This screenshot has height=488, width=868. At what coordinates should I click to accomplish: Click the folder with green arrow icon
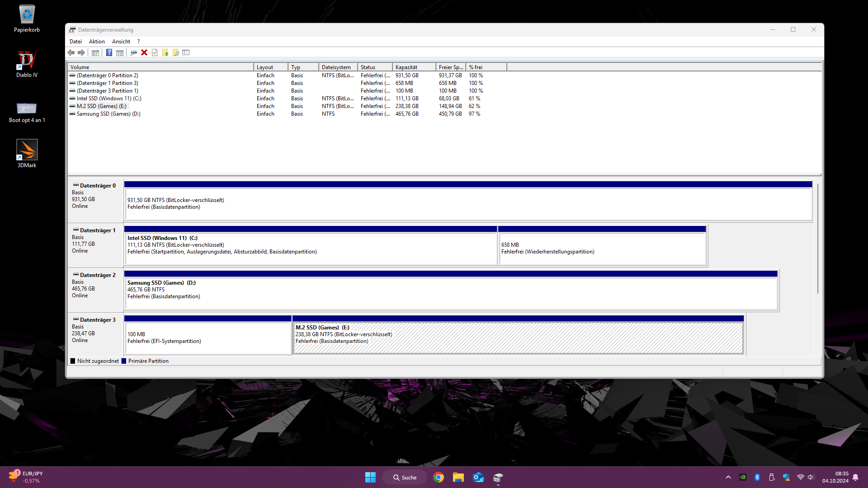pyautogui.click(x=165, y=53)
